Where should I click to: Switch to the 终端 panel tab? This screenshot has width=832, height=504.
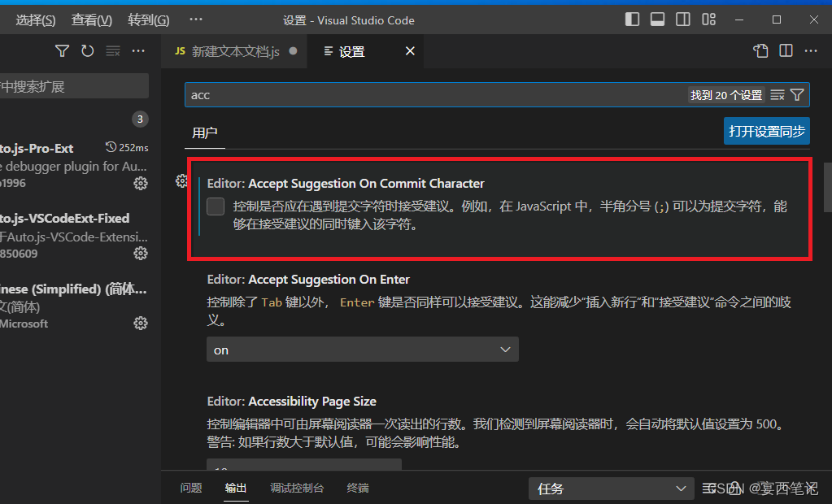tap(358, 488)
